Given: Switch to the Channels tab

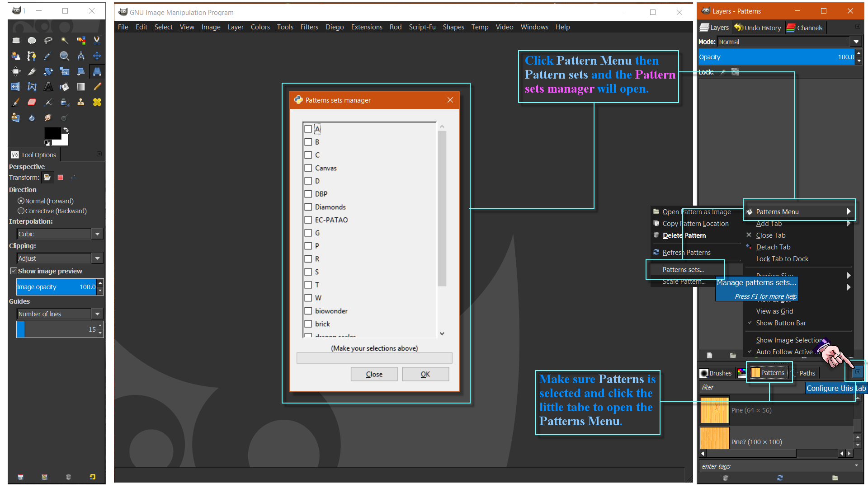Looking at the screenshot, I should pyautogui.click(x=805, y=28).
